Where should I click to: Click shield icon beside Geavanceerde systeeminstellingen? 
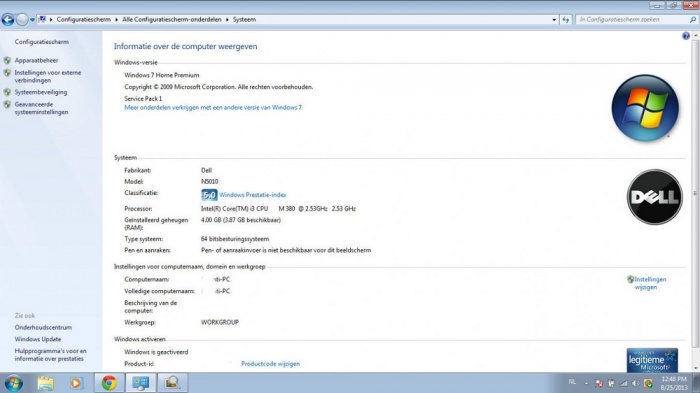click(x=7, y=105)
